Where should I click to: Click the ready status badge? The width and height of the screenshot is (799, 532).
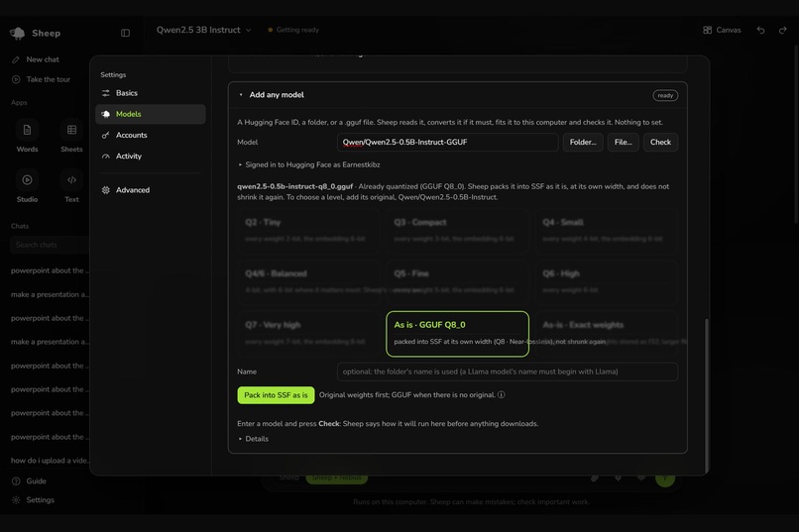tap(665, 96)
